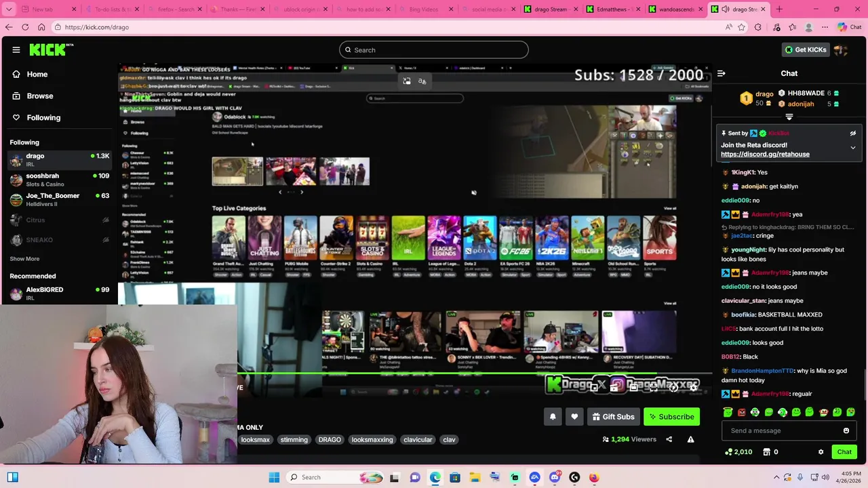Image resolution: width=868 pixels, height=488 pixels.
Task: Reload the page
Action: (25, 27)
